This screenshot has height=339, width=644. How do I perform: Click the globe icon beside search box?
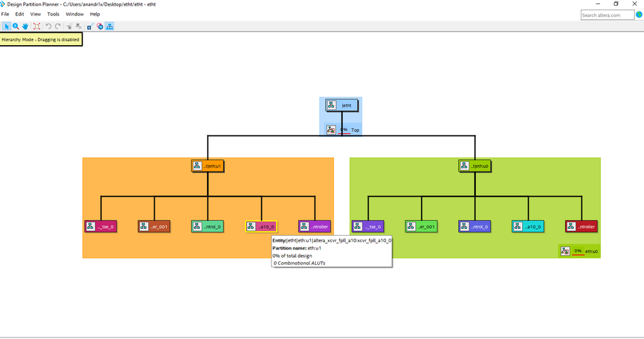click(639, 15)
